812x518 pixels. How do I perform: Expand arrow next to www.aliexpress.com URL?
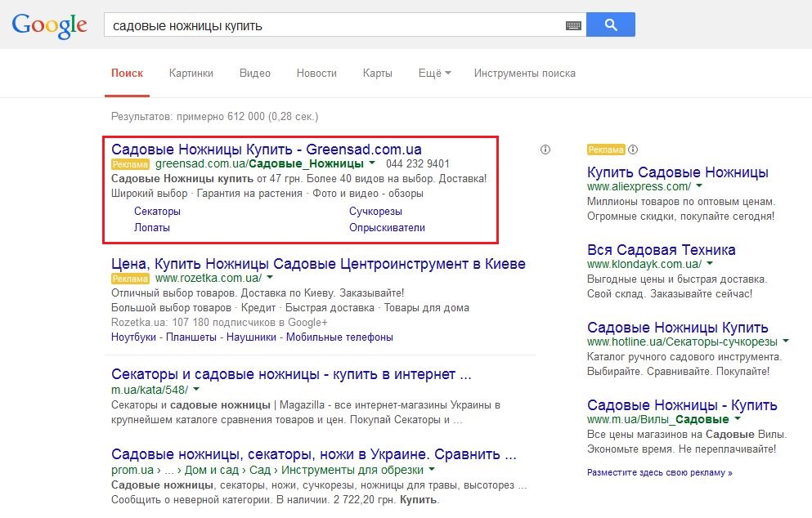(699, 185)
